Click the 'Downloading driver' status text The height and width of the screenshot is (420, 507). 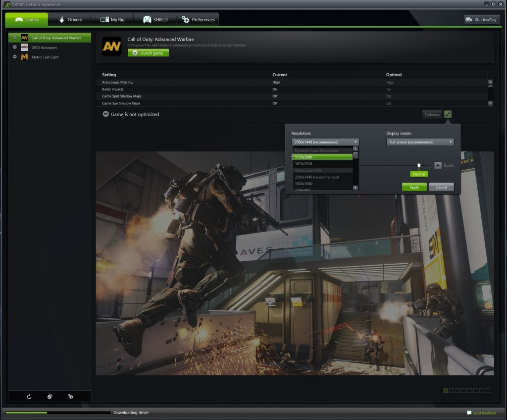click(x=131, y=413)
